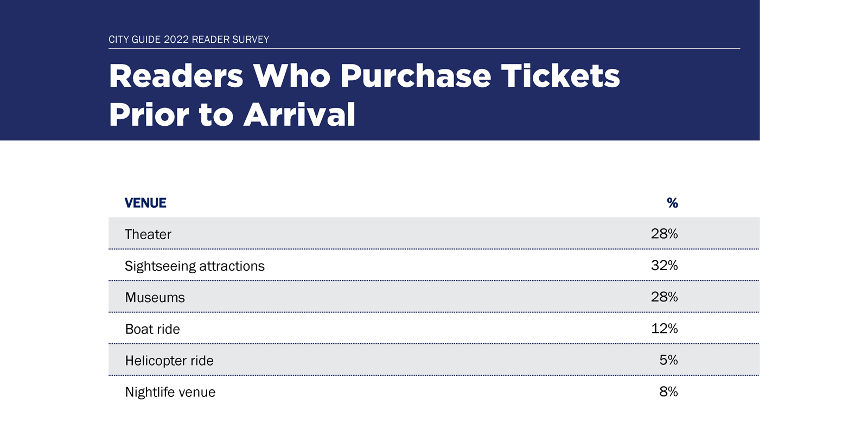This screenshot has height=430, width=868.
Task: Select the Nightlife venue label
Action: 170,392
